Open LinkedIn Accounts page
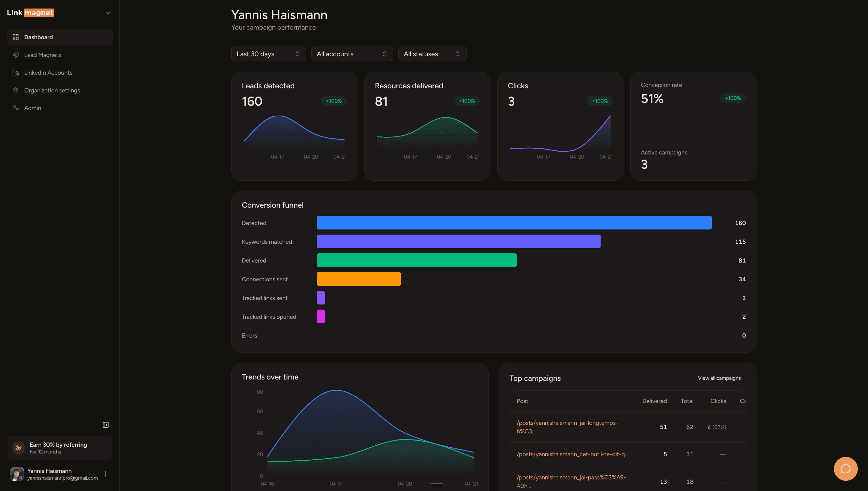Image resolution: width=868 pixels, height=491 pixels. click(x=60, y=73)
